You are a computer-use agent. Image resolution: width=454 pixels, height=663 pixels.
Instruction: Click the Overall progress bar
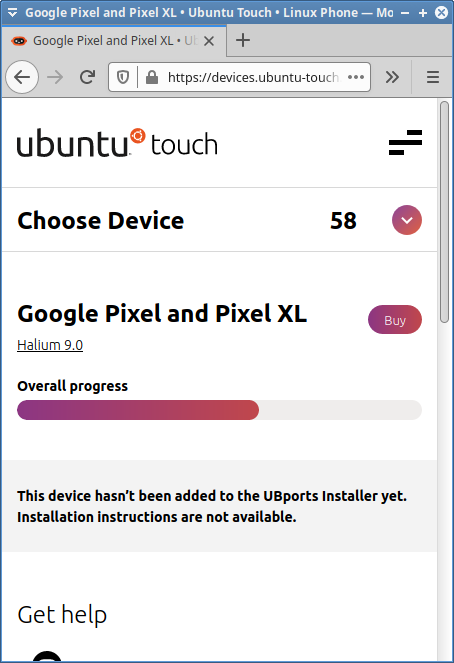tap(219, 410)
